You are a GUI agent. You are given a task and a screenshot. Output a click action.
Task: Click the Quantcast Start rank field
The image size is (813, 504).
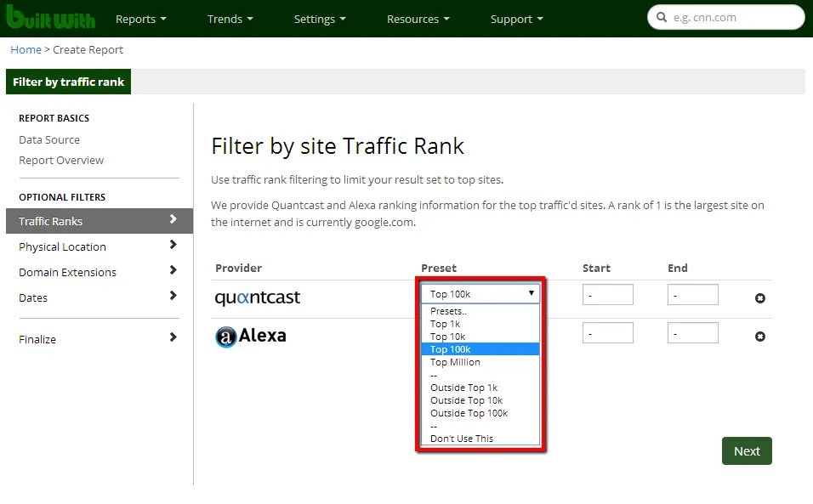[607, 295]
